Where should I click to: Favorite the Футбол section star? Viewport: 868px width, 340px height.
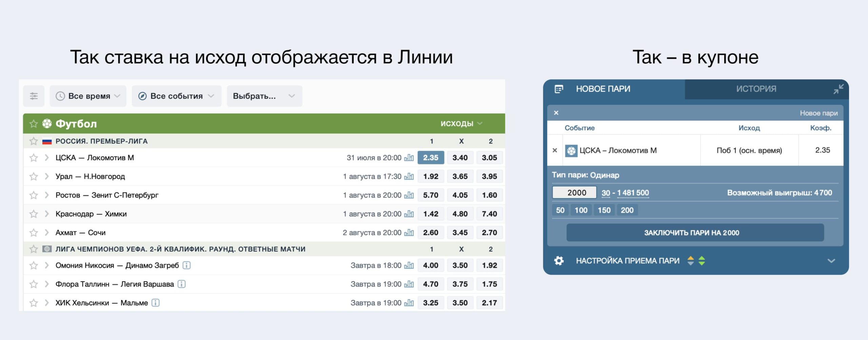34,124
